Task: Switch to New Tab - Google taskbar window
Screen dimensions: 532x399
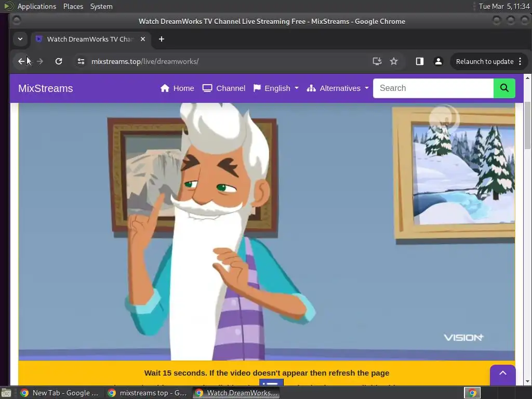Action: tap(60, 393)
